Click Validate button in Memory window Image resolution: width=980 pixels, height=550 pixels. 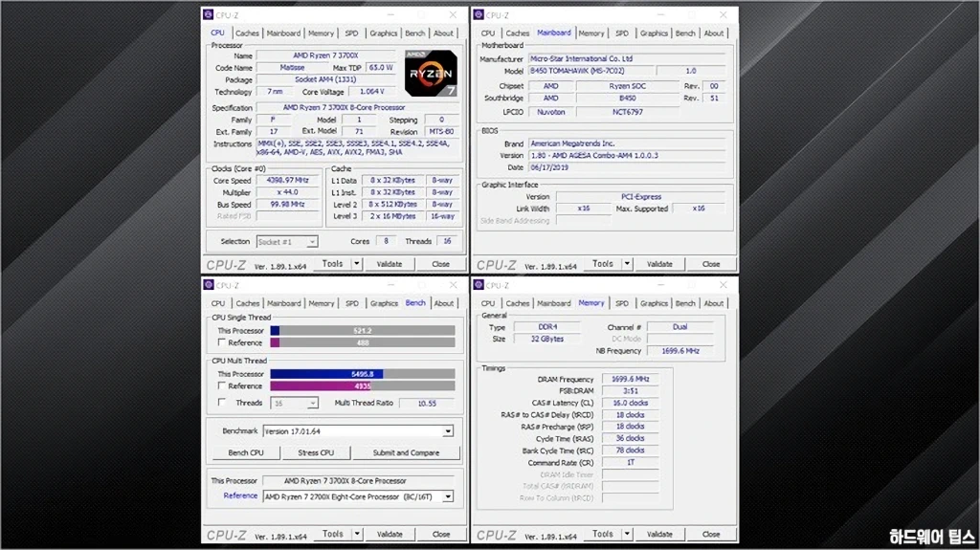point(659,534)
